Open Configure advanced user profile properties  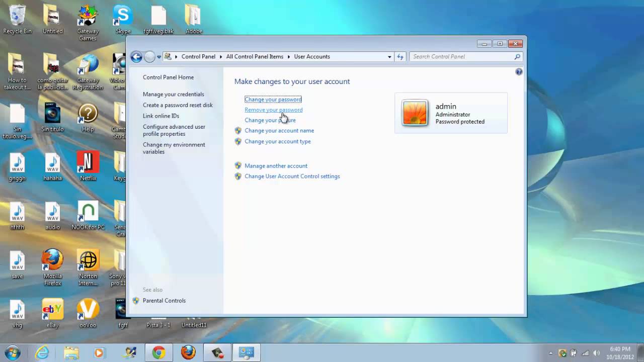click(x=174, y=130)
